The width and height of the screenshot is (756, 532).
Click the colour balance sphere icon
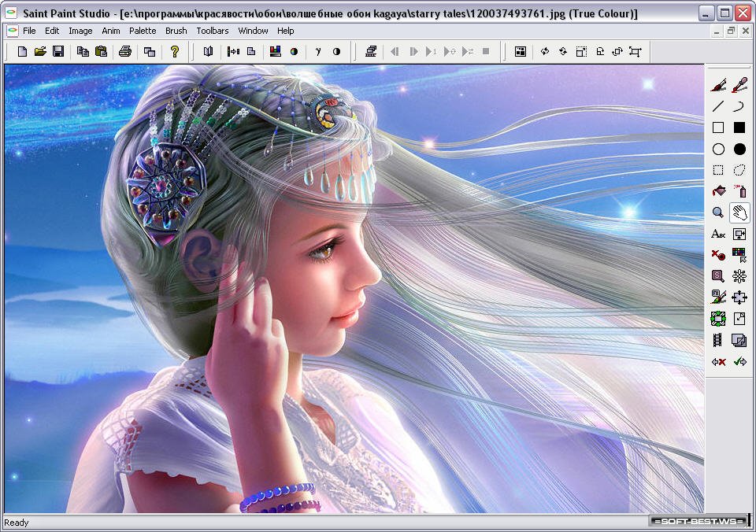(x=294, y=52)
